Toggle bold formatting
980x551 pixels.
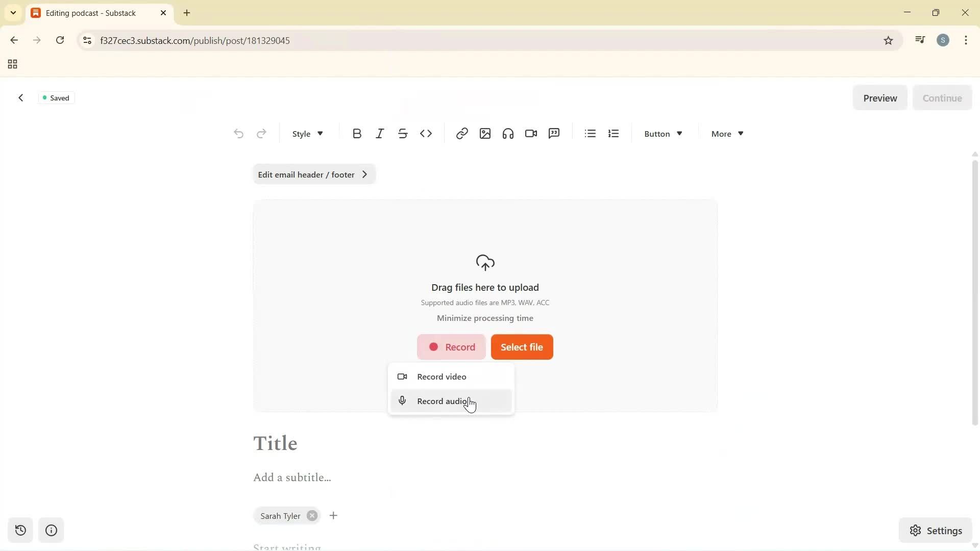click(x=357, y=133)
